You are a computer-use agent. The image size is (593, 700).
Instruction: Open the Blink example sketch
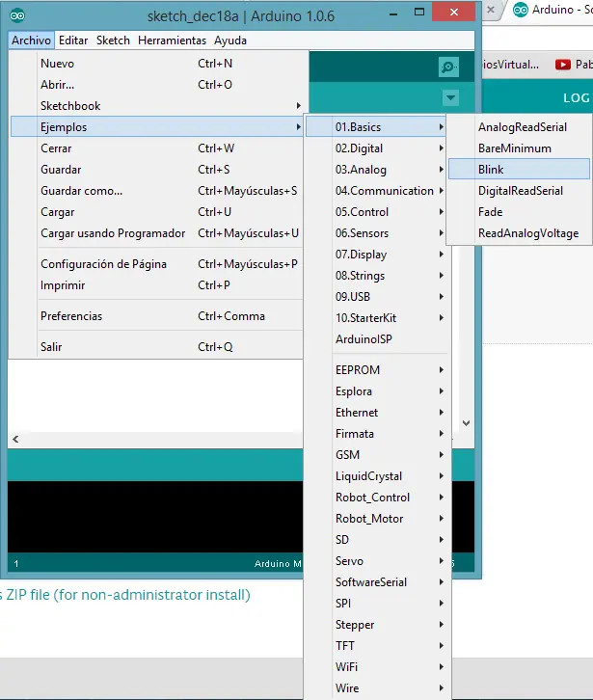click(520, 169)
